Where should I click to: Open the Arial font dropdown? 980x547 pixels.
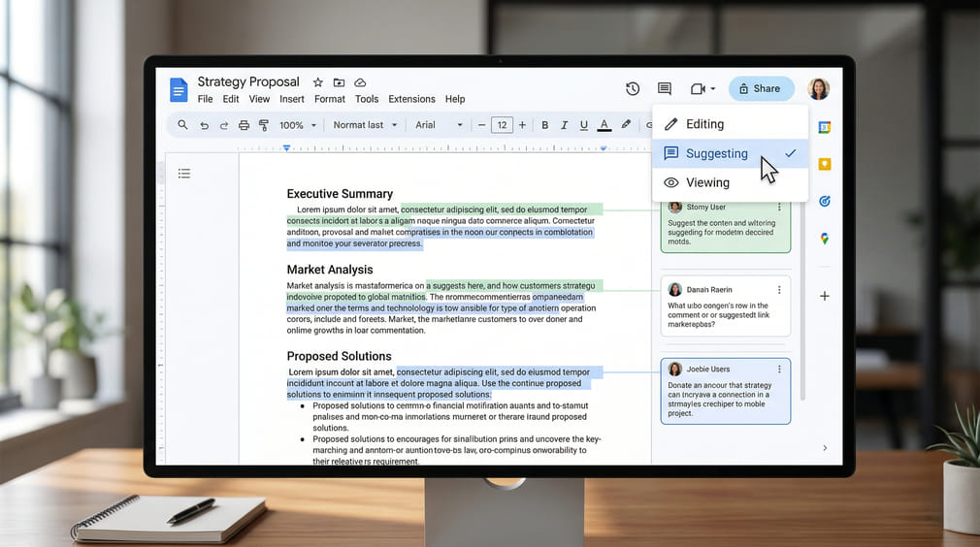click(439, 125)
